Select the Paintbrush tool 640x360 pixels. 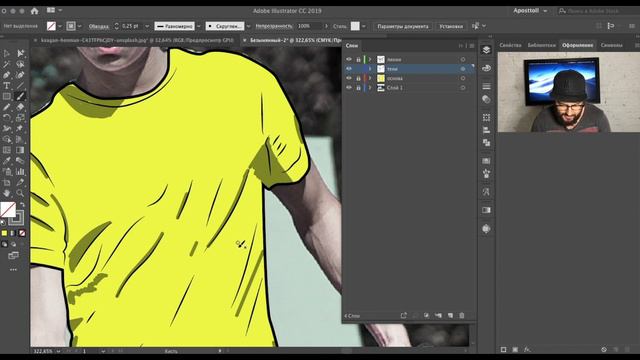(20, 96)
